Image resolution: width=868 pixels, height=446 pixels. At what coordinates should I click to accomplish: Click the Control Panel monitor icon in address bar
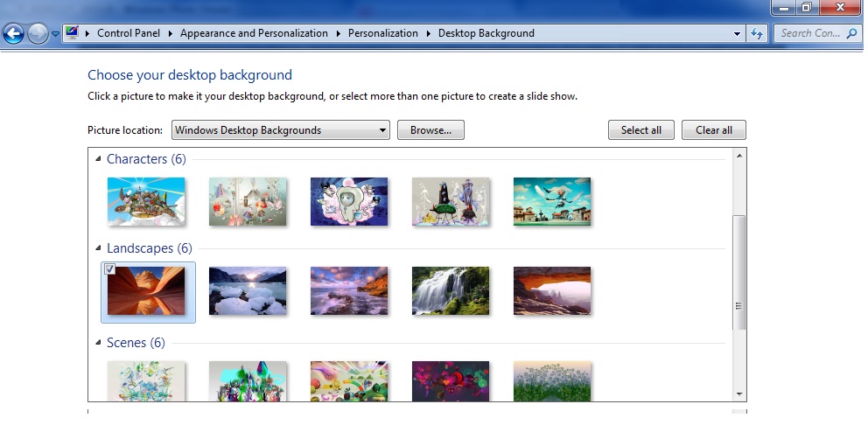pyautogui.click(x=72, y=32)
